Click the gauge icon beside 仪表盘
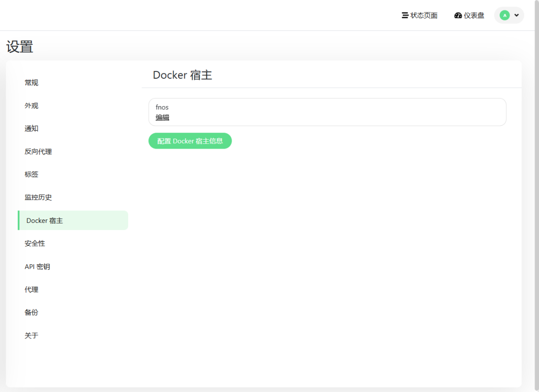Screen dimensions: 539x392 tap(458, 15)
